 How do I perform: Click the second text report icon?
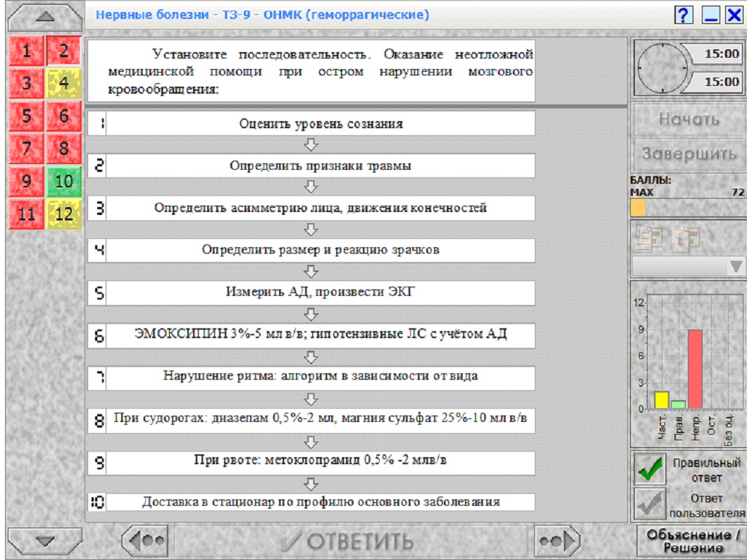point(686,237)
